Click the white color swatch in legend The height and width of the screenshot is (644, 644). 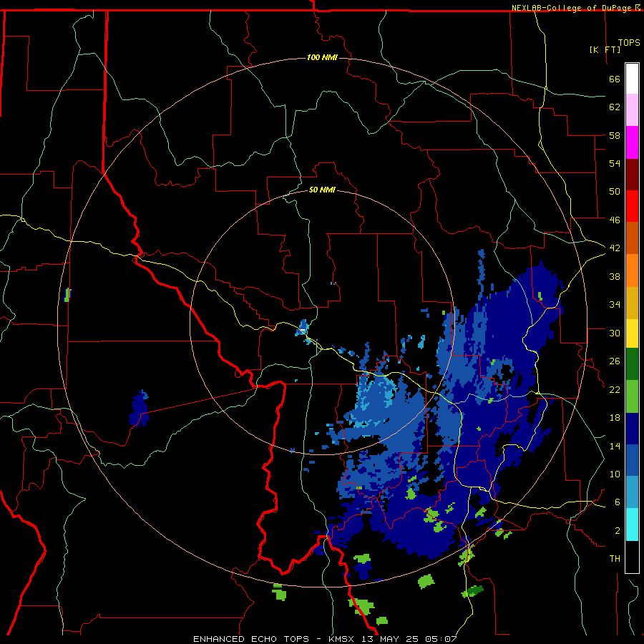[632, 79]
